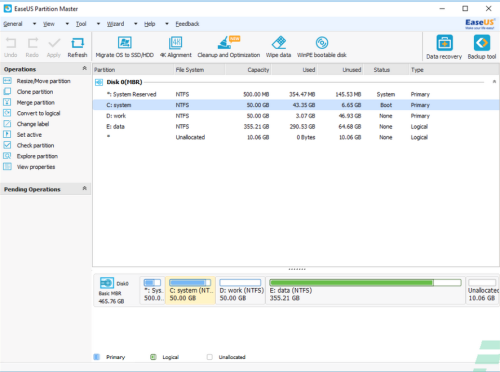Select Unallocated block in disk map
This screenshot has width=500, height=372.
tap(483, 290)
